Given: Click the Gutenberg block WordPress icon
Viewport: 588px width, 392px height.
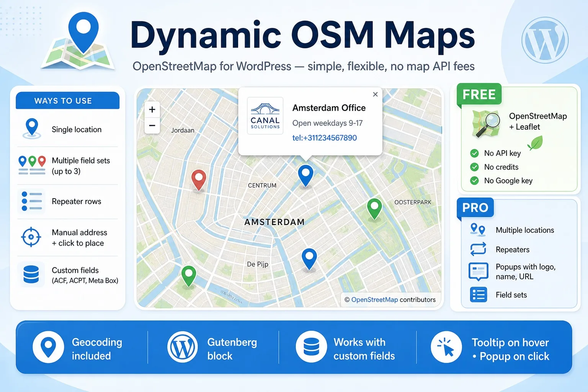Looking at the screenshot, I should [183, 347].
